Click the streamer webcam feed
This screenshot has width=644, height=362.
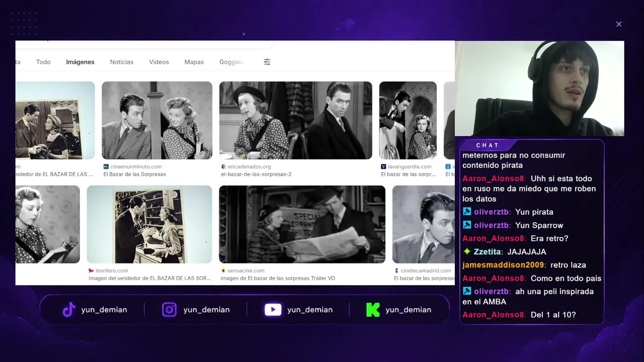[539, 88]
